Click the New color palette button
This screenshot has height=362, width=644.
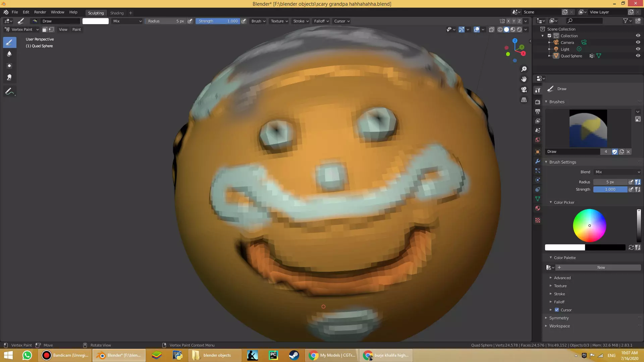[601, 267]
